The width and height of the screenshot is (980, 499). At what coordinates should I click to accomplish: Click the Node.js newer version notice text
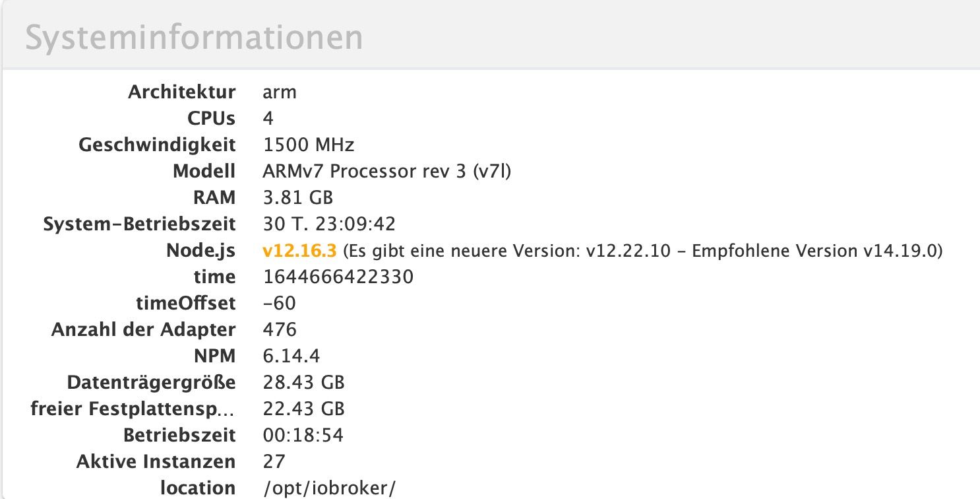643,251
